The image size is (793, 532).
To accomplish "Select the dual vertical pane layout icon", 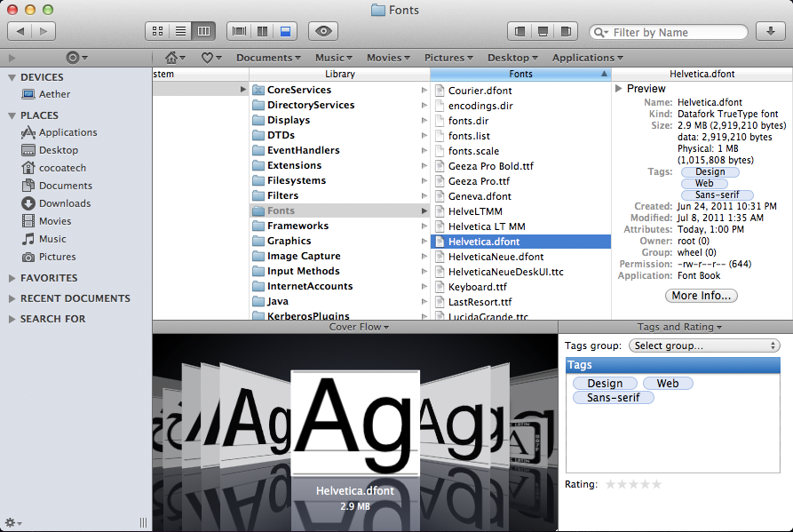I will coord(262,31).
